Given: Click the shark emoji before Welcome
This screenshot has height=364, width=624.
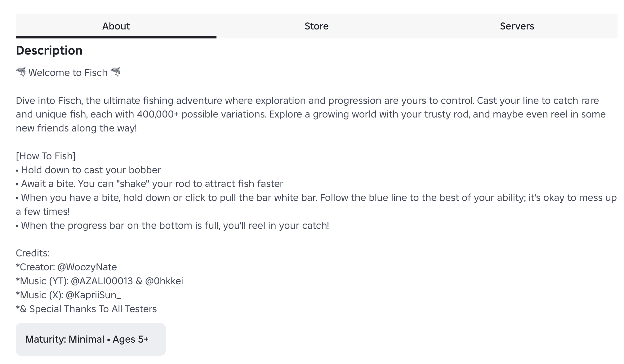Looking at the screenshot, I should click(21, 73).
